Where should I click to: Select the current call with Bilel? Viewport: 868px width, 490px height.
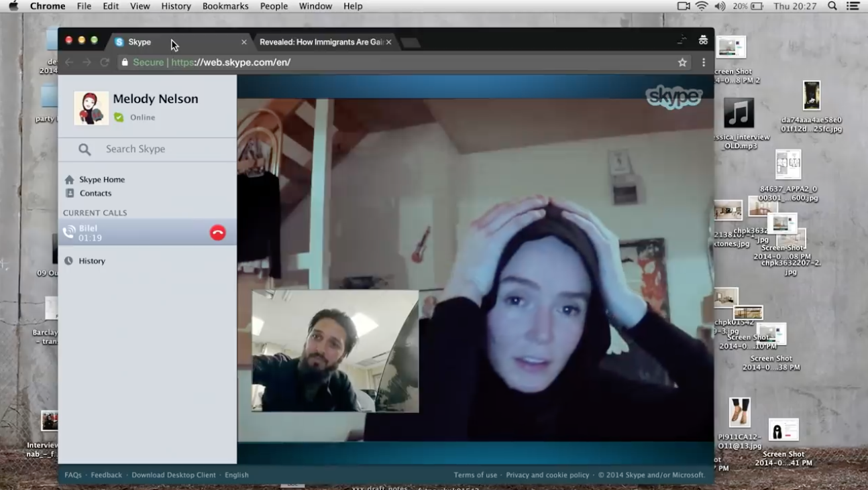(147, 233)
